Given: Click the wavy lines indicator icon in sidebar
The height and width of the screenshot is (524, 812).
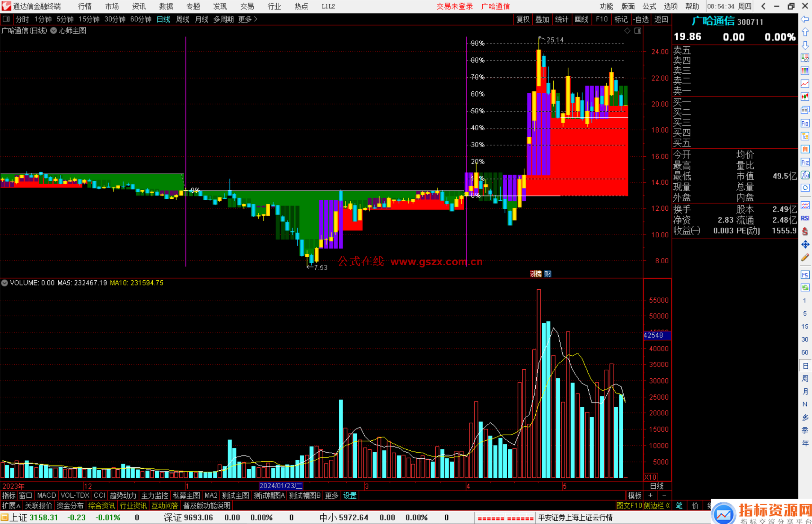Looking at the screenshot, I should tap(805, 205).
